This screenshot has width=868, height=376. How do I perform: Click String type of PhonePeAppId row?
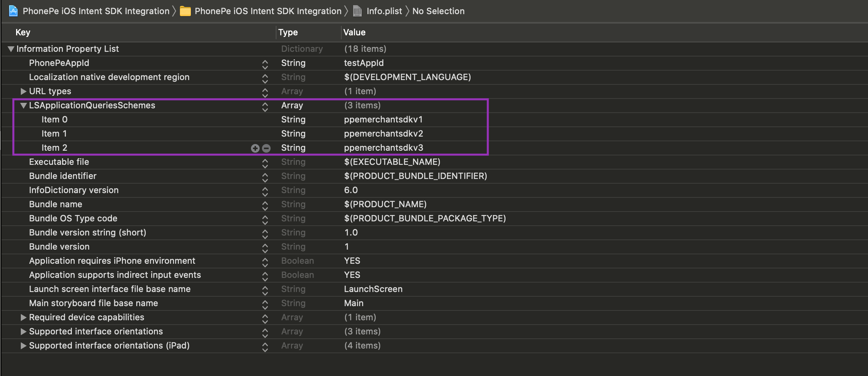pos(293,63)
